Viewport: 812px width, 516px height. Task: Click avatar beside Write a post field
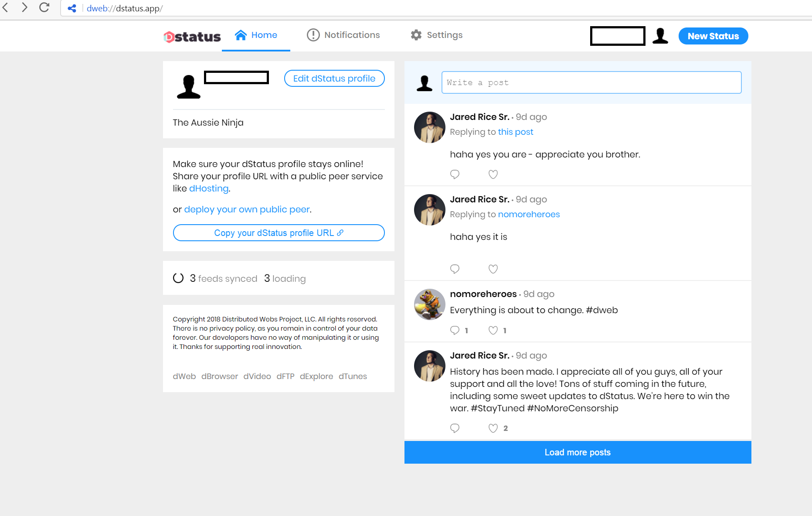click(425, 83)
